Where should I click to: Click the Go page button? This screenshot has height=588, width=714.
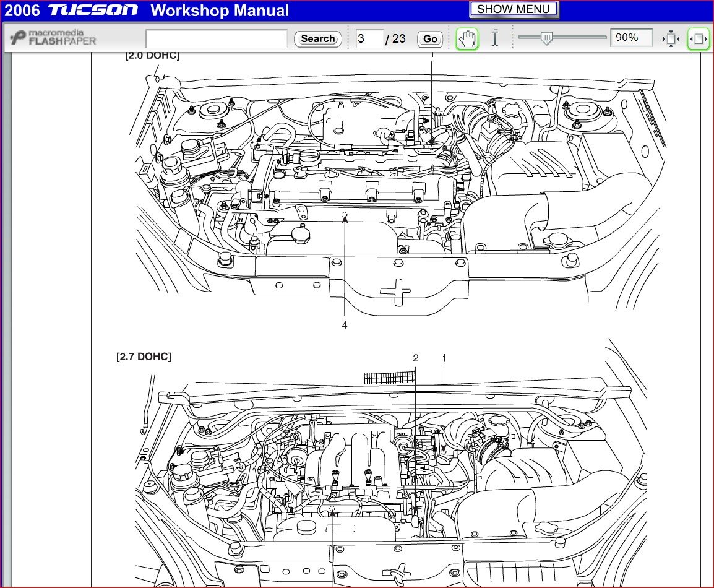click(x=430, y=39)
